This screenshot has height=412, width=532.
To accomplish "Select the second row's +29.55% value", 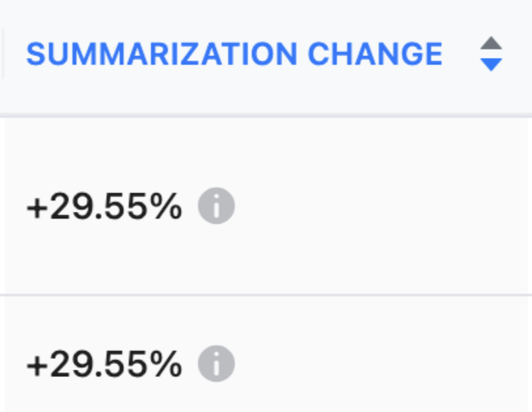I will (104, 364).
